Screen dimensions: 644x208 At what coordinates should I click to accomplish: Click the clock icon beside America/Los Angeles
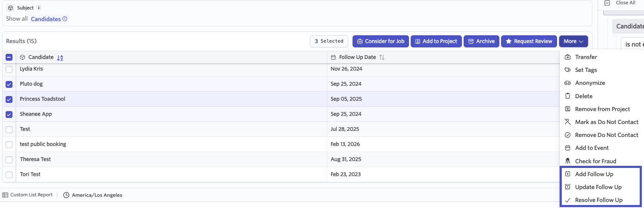tap(66, 195)
